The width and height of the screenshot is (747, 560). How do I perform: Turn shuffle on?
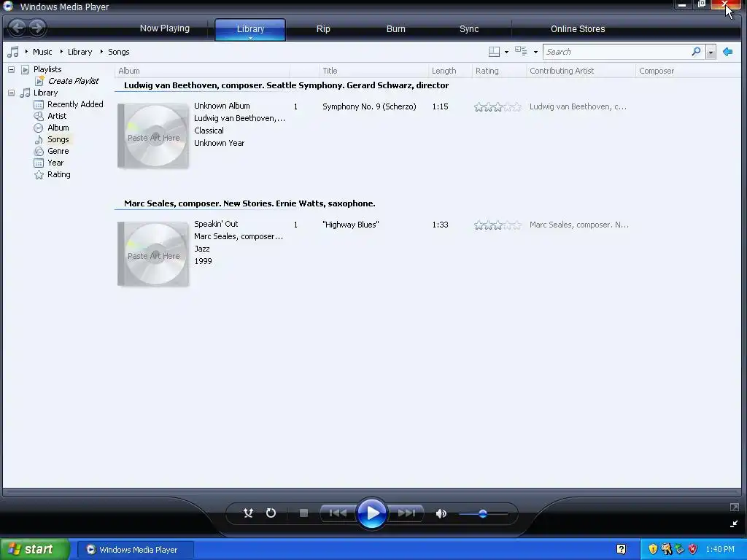248,513
